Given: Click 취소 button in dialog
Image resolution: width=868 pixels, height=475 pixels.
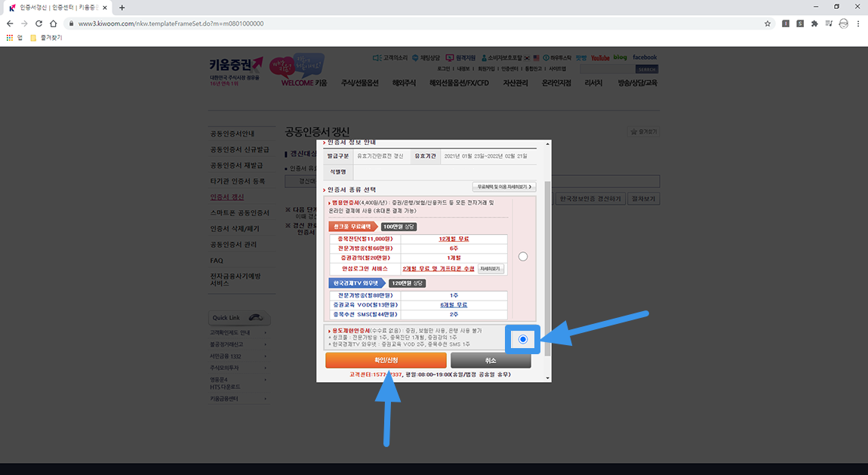Looking at the screenshot, I should (x=491, y=360).
